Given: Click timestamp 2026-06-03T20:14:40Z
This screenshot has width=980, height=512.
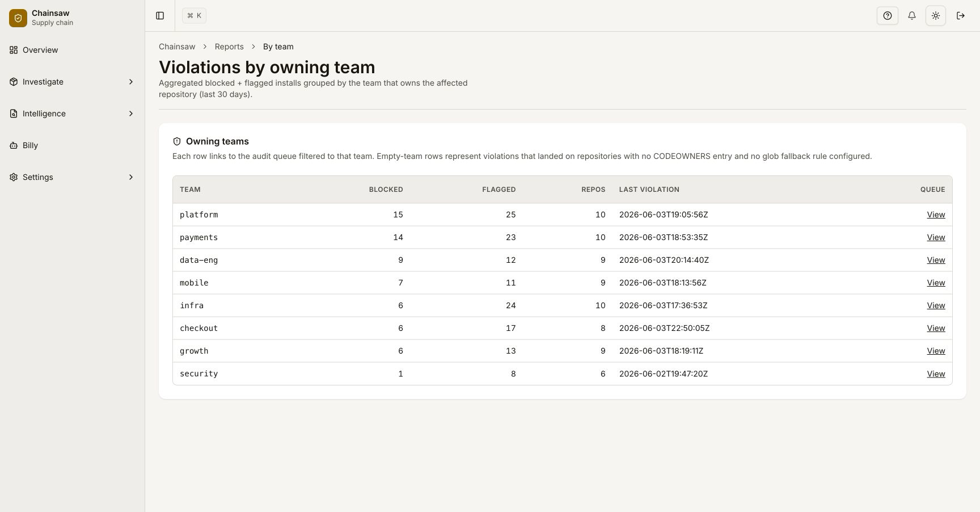Looking at the screenshot, I should (x=664, y=260).
